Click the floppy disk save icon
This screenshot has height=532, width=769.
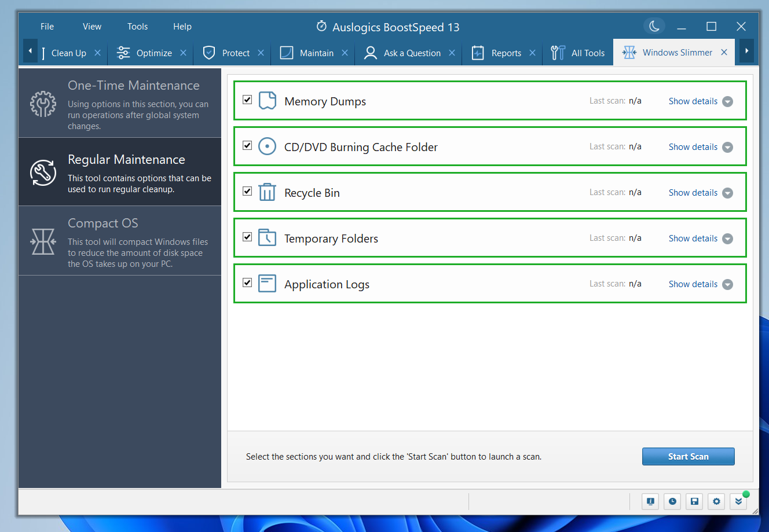pyautogui.click(x=694, y=501)
